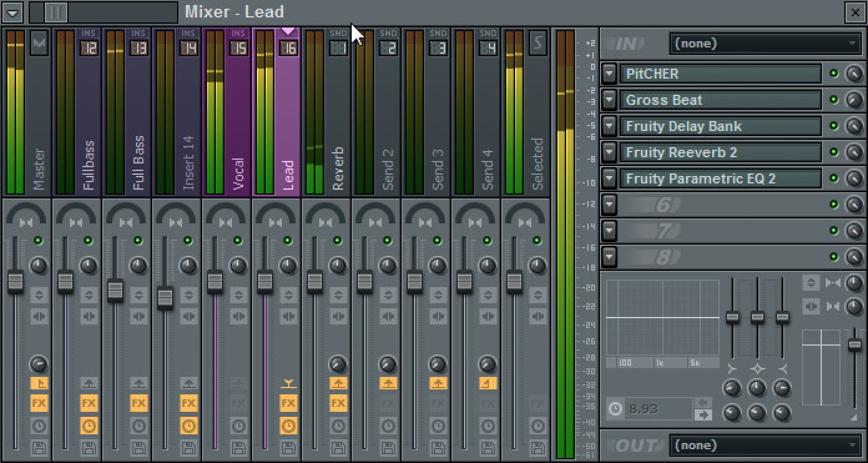Click the stereo separation icon on the Master track
Image resolution: width=868 pixels, height=463 pixels.
pos(26,223)
